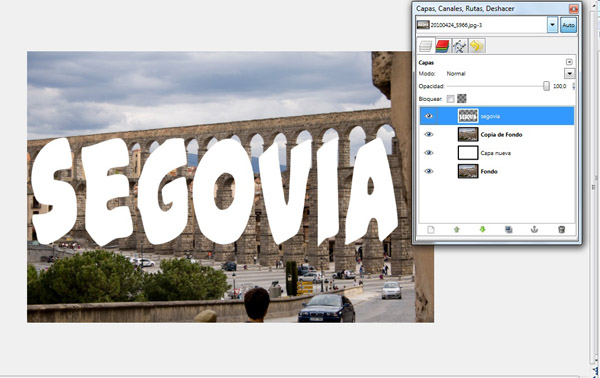Lower layer with green down arrow
This screenshot has width=600, height=378.
tap(483, 230)
